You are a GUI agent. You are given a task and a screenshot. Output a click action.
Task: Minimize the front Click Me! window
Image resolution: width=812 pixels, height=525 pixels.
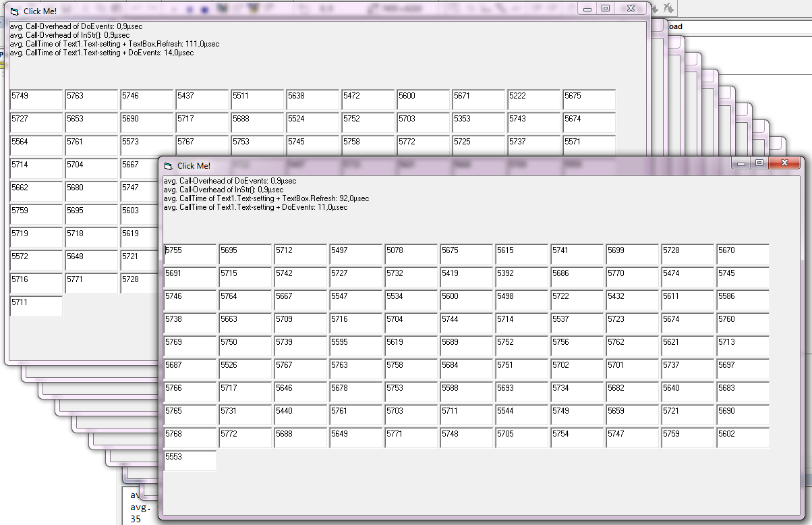pyautogui.click(x=741, y=163)
